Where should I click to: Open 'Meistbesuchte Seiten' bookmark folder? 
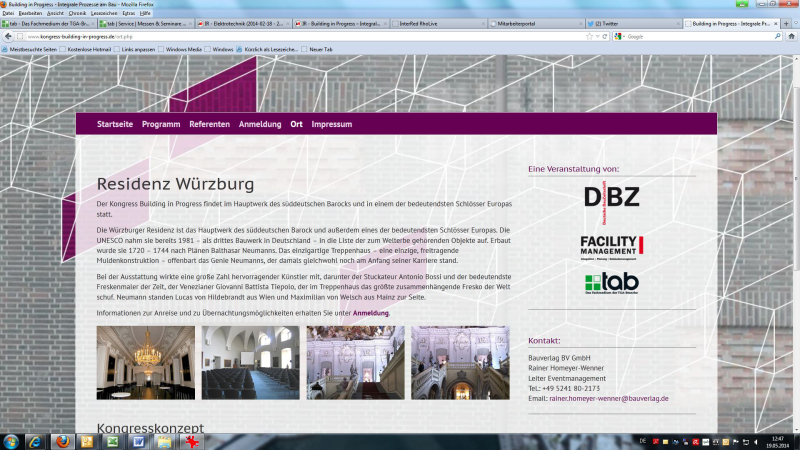pyautogui.click(x=29, y=49)
